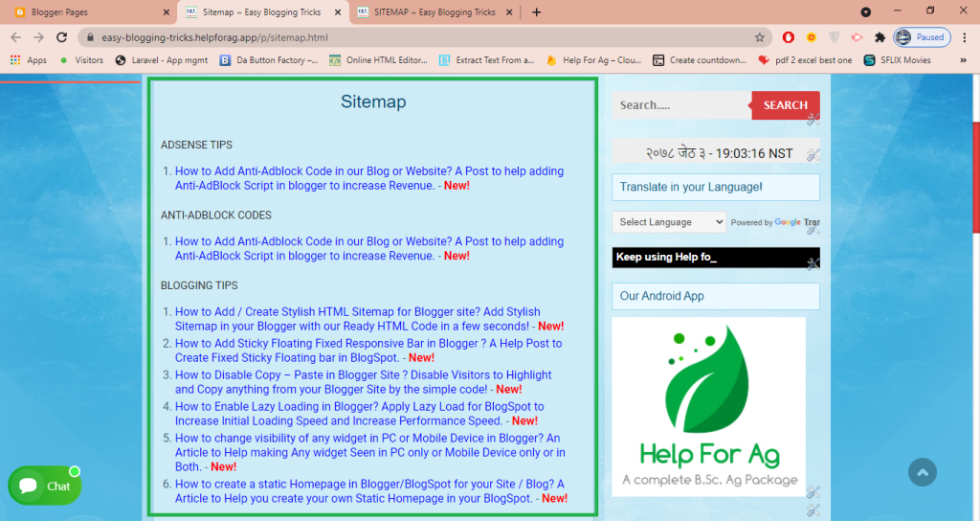Viewport: 980px width, 521px height.
Task: Select the Sitemap ~ Easy Blogging Tricks tab
Action: click(x=262, y=11)
